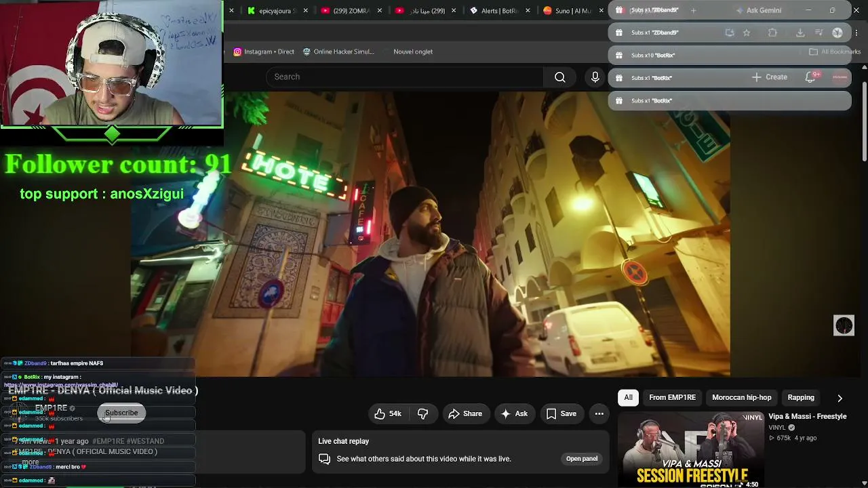Screen dimensions: 868x488
Task: Open browser downloads icon
Action: (800, 33)
